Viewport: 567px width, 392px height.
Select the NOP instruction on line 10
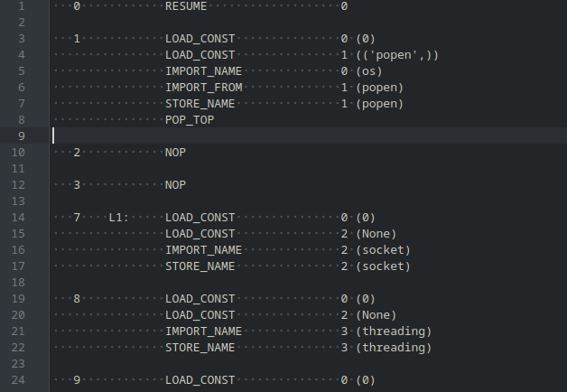[175, 152]
